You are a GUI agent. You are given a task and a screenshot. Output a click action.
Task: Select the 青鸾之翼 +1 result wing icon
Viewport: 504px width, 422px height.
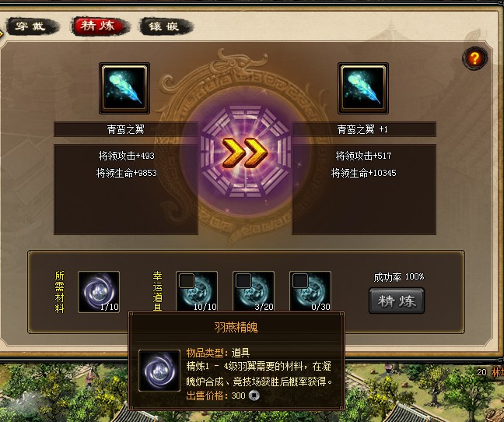point(363,88)
